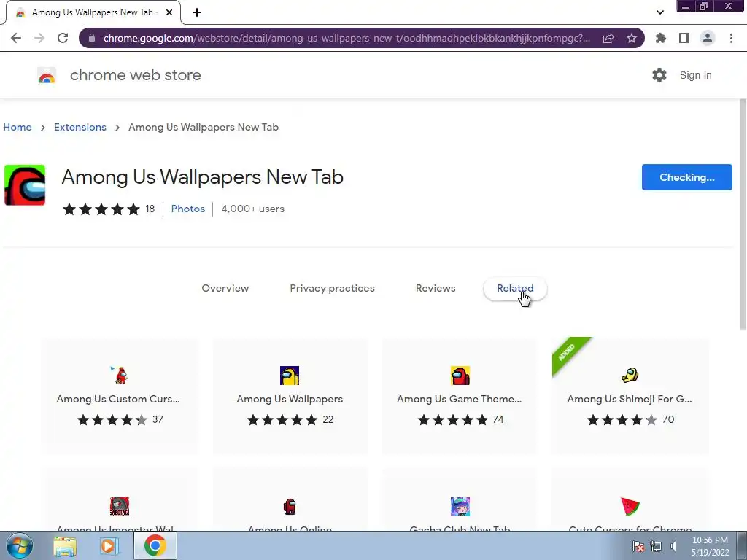Click the browser back arrow
Screen dimensions: 747x560
(16, 38)
